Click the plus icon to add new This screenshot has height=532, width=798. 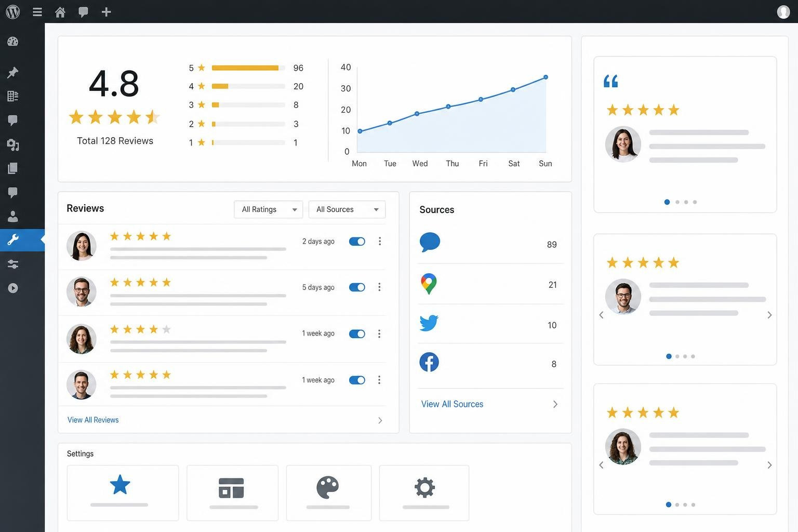coord(106,11)
